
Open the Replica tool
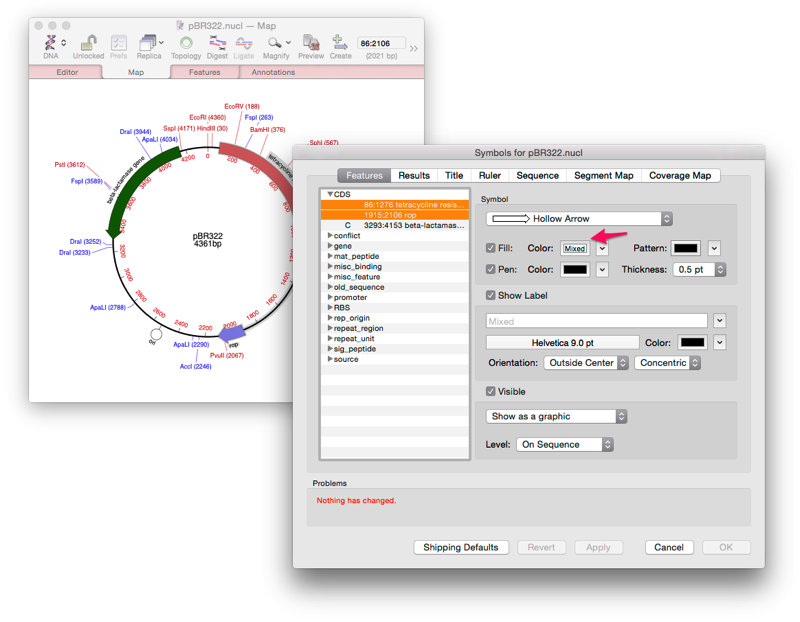148,43
